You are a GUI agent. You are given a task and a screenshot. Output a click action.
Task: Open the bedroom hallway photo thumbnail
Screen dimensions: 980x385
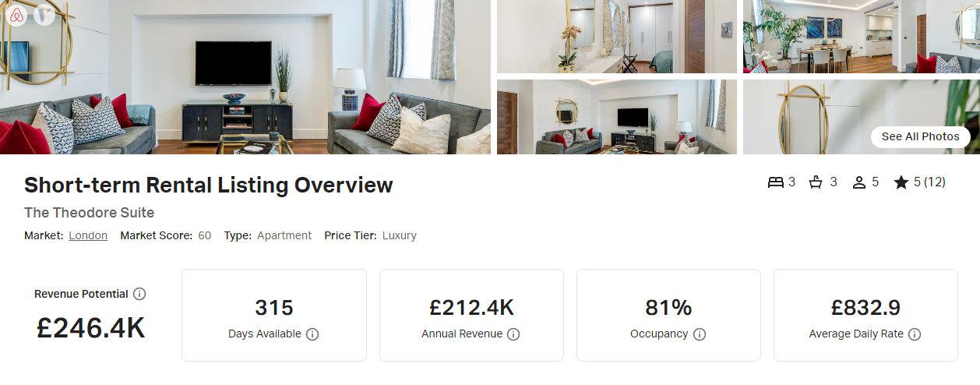pyautogui.click(x=617, y=37)
